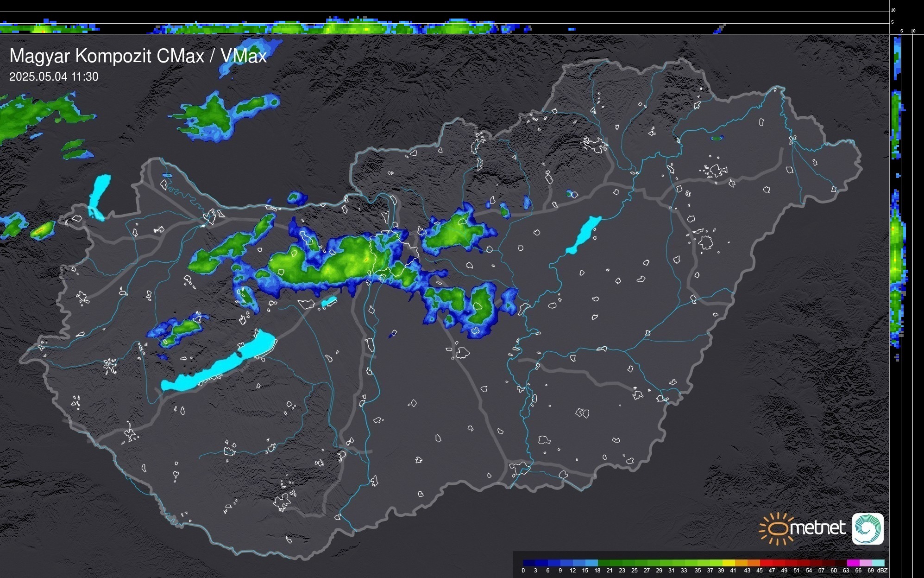Click the 2025.05.04 11:30 timestamp
The image size is (924, 578).
point(54,77)
